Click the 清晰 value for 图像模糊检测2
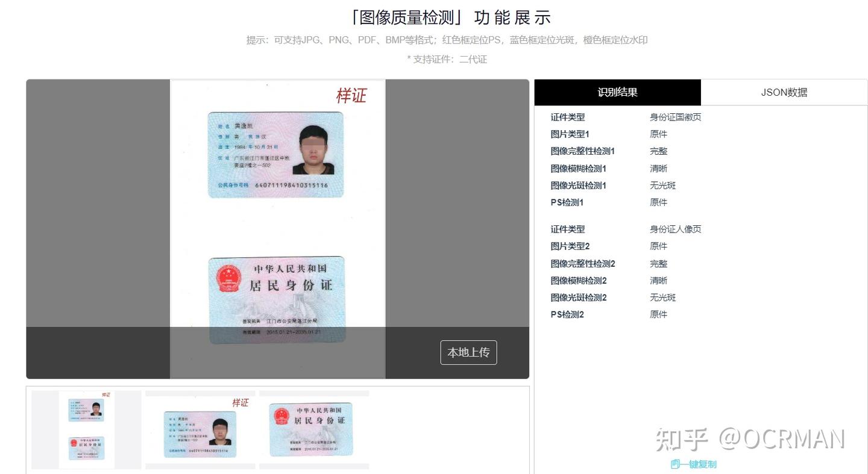 point(658,281)
